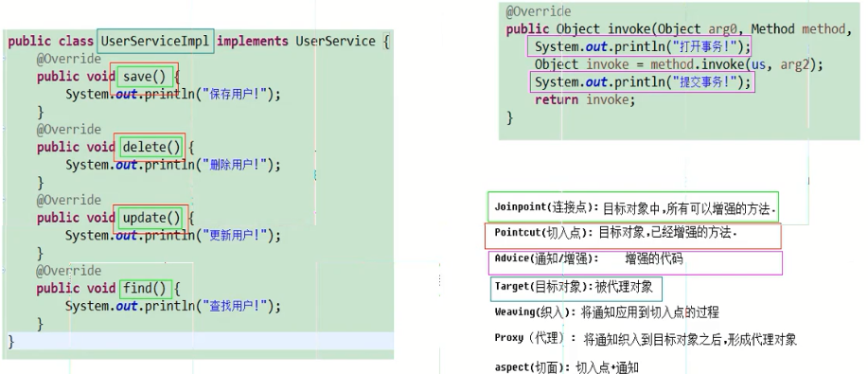Image resolution: width=868 pixels, height=374 pixels.
Task: Click 'Object arg0' parameter in invoke signature
Action: pyautogui.click(x=699, y=28)
